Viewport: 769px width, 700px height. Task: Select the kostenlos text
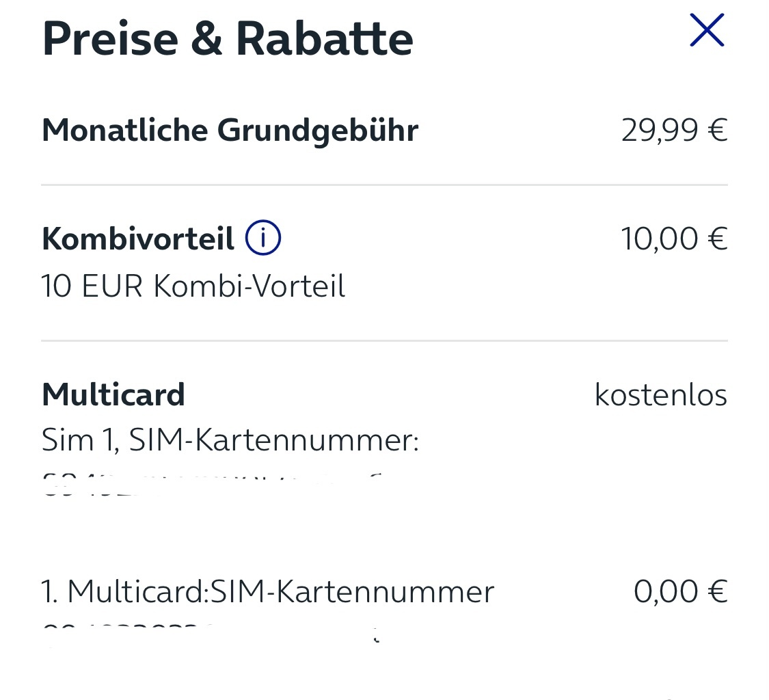pyautogui.click(x=660, y=395)
